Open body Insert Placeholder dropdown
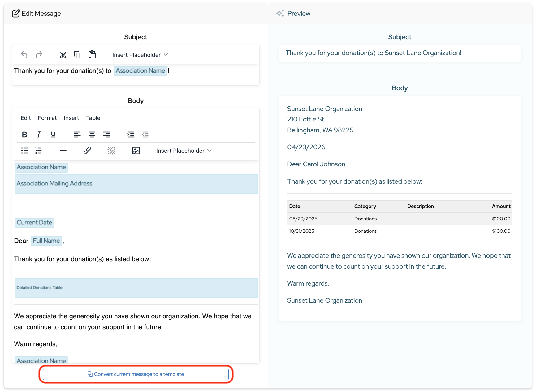536x392 pixels. [x=184, y=151]
